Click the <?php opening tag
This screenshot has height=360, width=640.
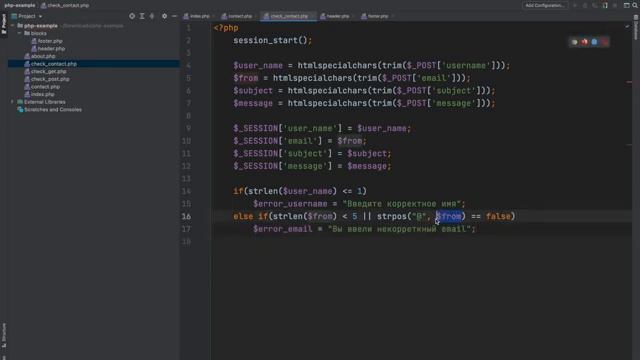226,28
